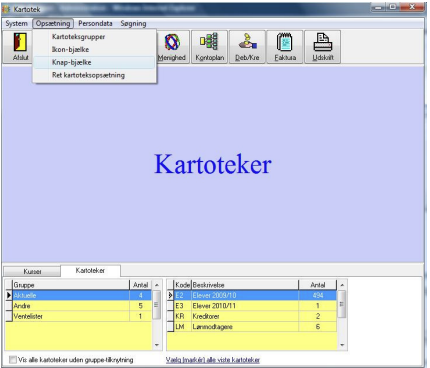Switch to the Kurser tab
The image size is (430, 368).
tap(32, 271)
